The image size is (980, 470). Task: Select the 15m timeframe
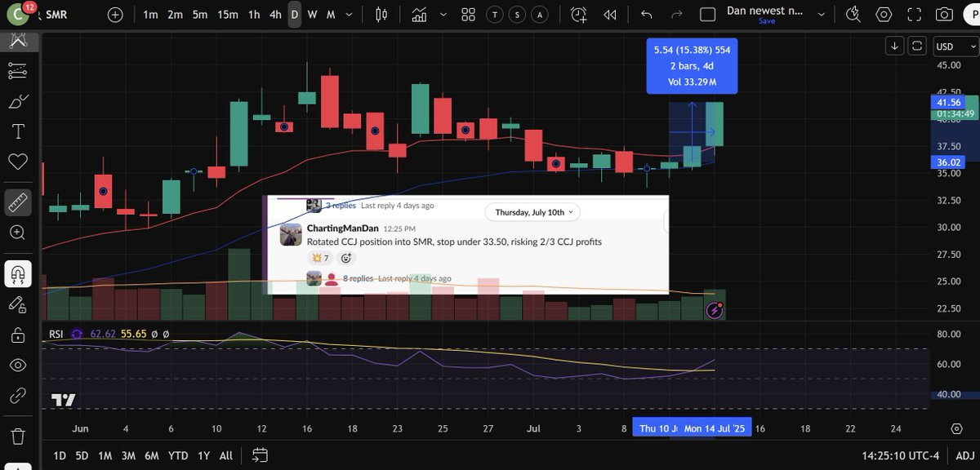228,15
